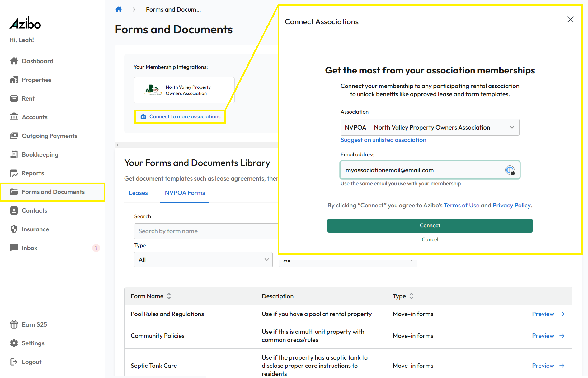Open Outgoing Payments
The height and width of the screenshot is (378, 588).
point(49,136)
